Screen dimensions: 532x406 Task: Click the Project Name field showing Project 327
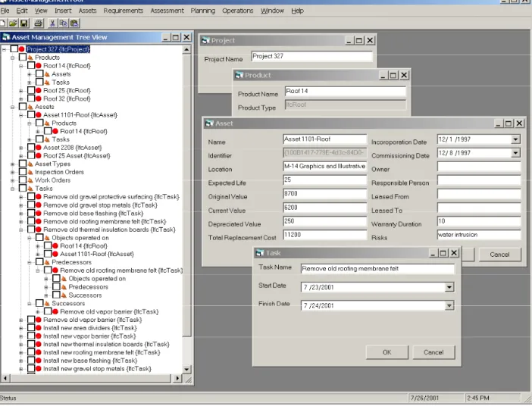pos(311,56)
